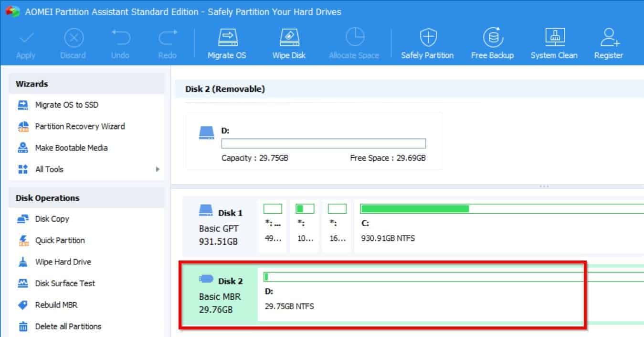The height and width of the screenshot is (337, 644).
Task: Click the Capacity : 29.75GB text
Action: (x=255, y=158)
